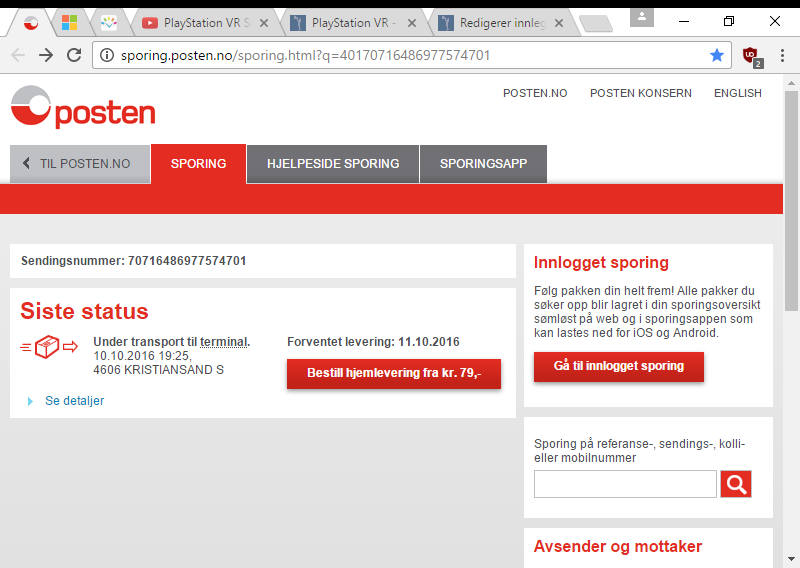Close the second PlayStation VR tab
Screen dimensions: 800x568
point(412,23)
